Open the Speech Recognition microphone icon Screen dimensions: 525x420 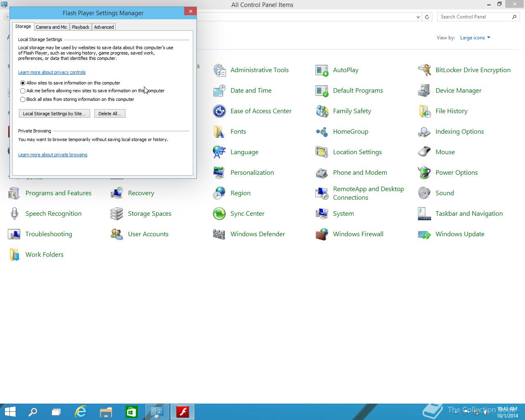(14, 214)
